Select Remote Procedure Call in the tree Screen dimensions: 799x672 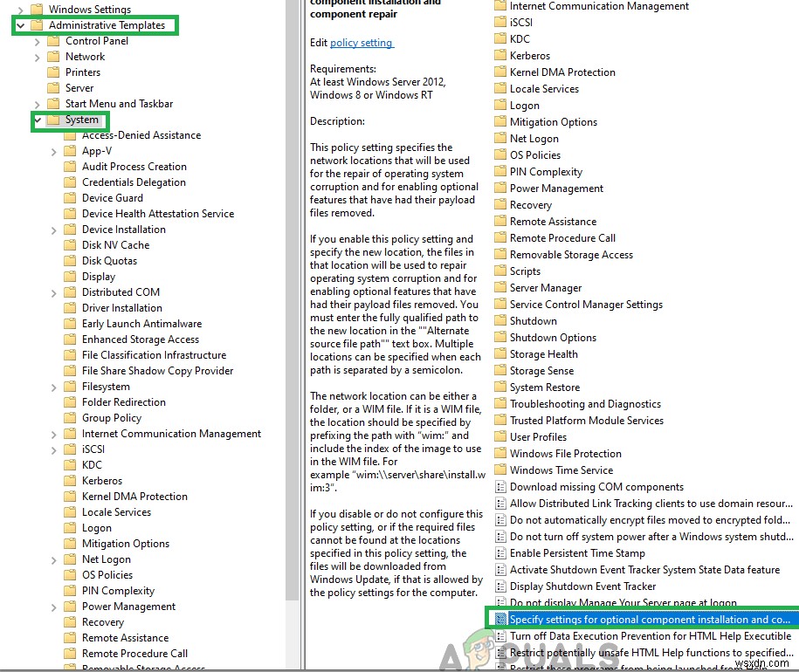coord(134,654)
